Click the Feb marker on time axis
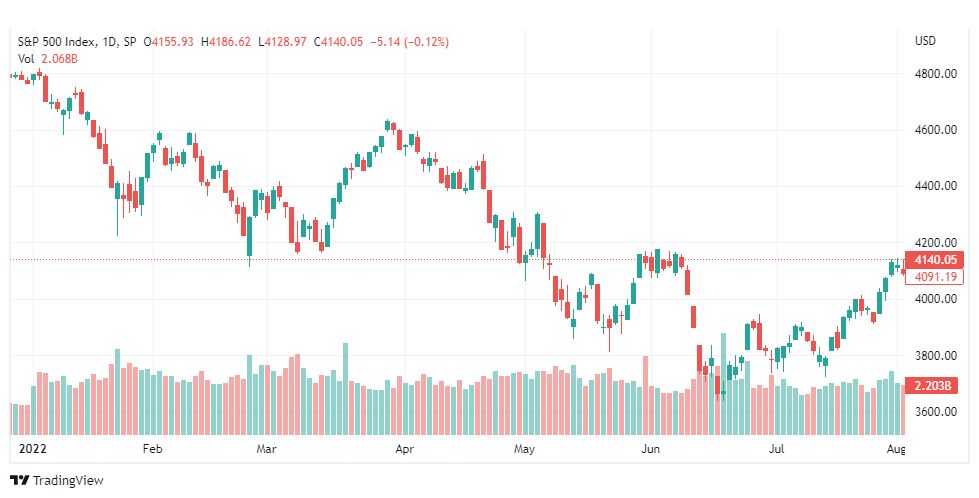 pyautogui.click(x=152, y=449)
